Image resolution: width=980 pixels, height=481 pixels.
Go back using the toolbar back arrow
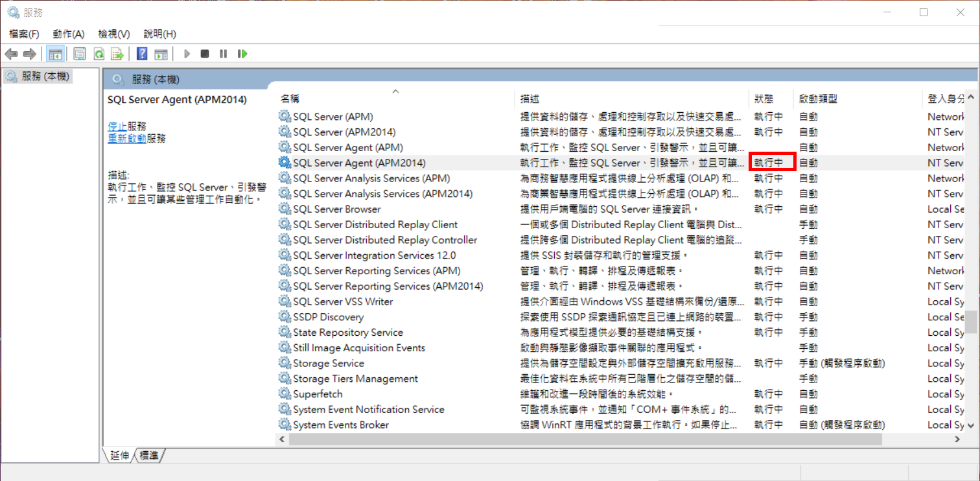pyautogui.click(x=11, y=54)
